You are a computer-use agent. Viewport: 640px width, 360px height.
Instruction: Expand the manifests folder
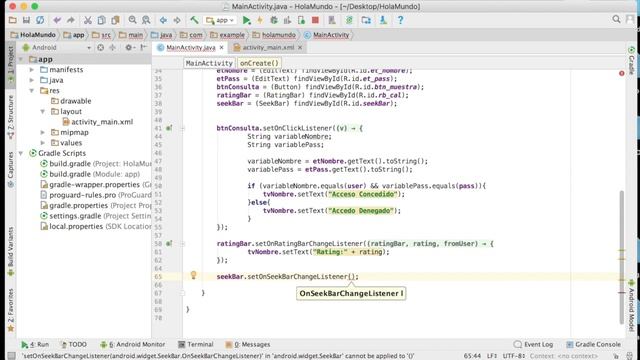coord(32,70)
